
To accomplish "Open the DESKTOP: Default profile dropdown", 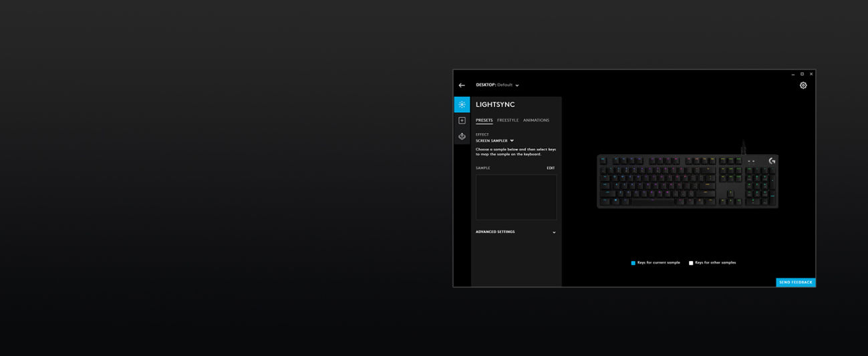I will pos(498,85).
